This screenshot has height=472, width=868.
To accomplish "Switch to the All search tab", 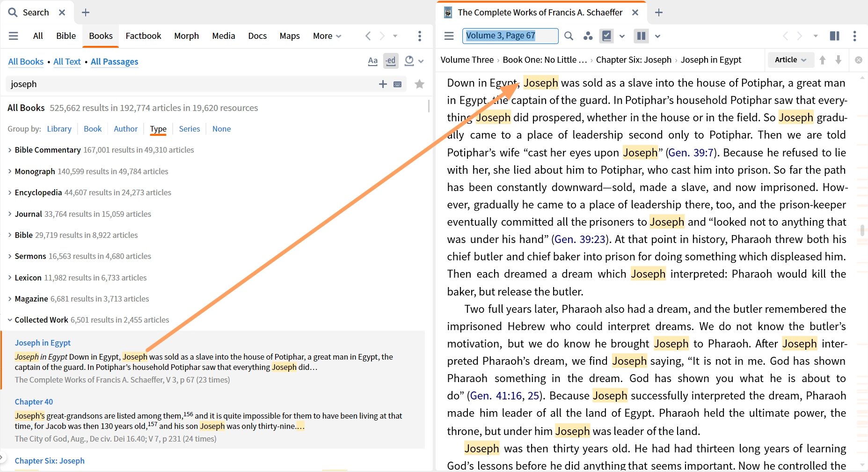I will (38, 36).
